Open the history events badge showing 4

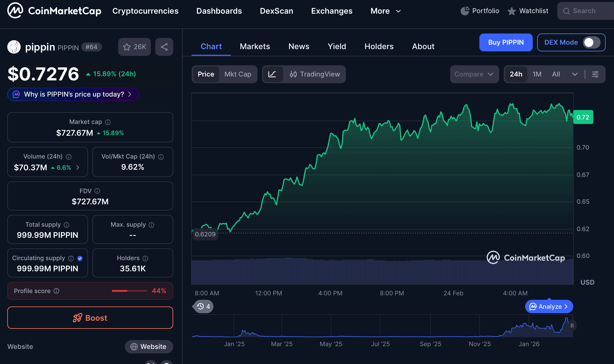(x=204, y=306)
